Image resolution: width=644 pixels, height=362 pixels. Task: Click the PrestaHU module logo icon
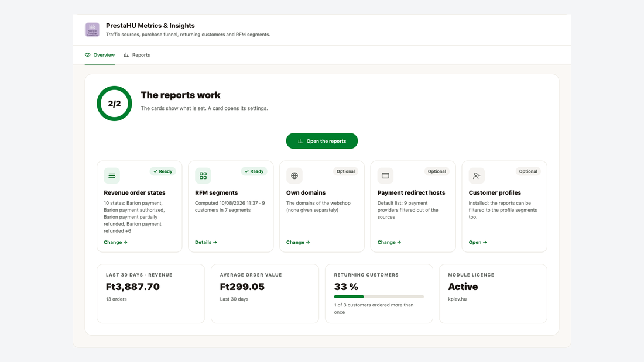(93, 30)
